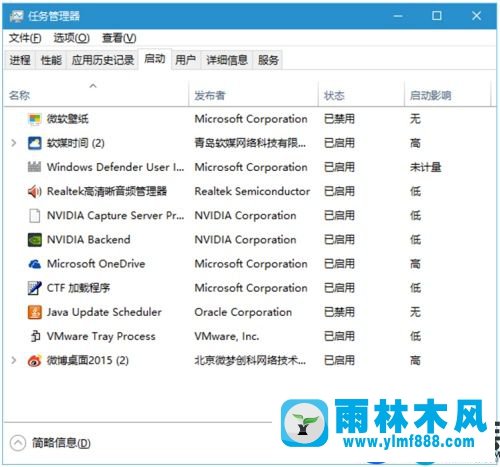This screenshot has width=500, height=467.
Task: Select the CTF 加载程序 entry name
Action: point(78,288)
